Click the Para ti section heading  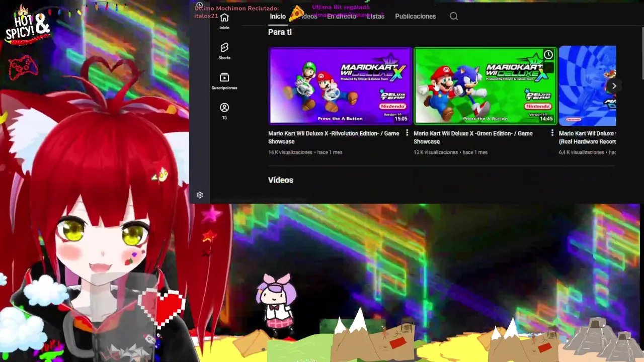(280, 32)
